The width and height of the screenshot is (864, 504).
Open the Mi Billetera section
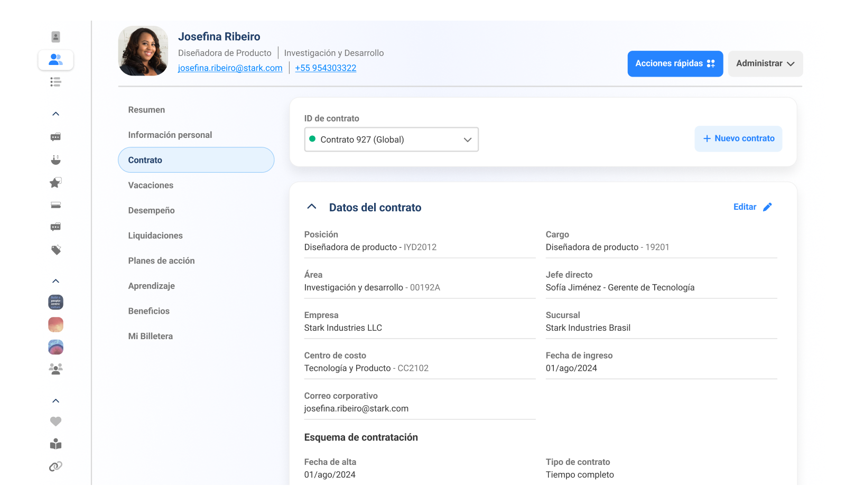[150, 337]
